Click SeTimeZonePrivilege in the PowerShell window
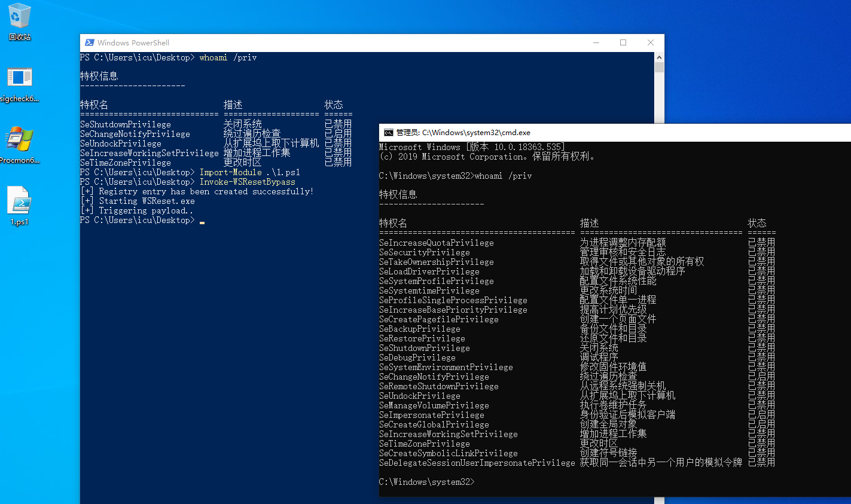 pyautogui.click(x=126, y=163)
